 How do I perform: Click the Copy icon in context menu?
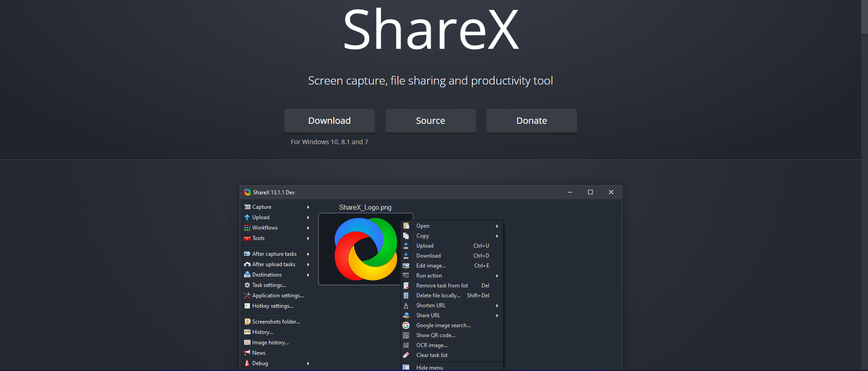coord(406,236)
